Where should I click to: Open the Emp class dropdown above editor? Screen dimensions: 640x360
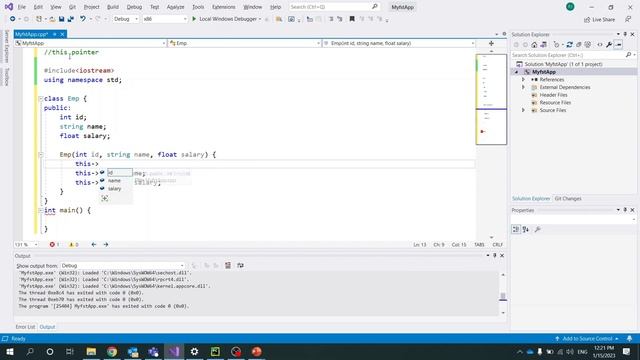pyautogui.click(x=245, y=43)
